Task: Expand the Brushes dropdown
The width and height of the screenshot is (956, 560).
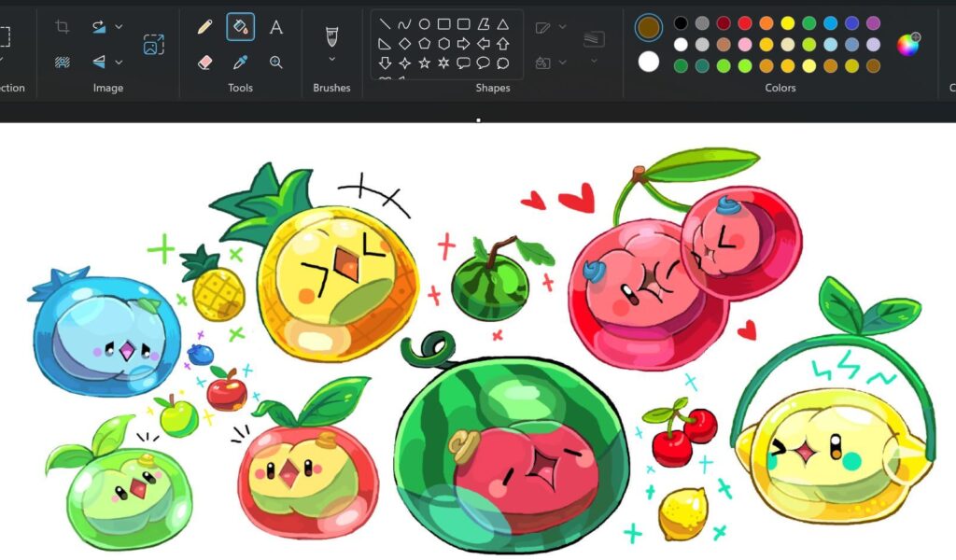Action: [331, 58]
